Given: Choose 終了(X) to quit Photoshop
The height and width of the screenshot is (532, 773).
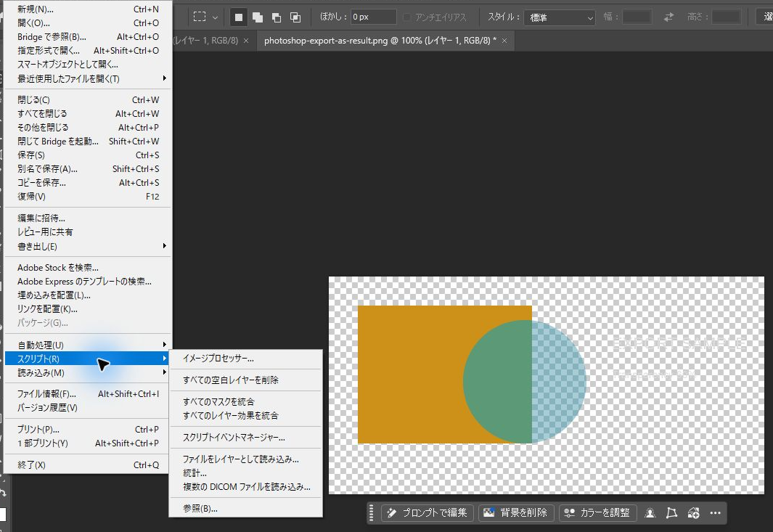Looking at the screenshot, I should 88,465.
